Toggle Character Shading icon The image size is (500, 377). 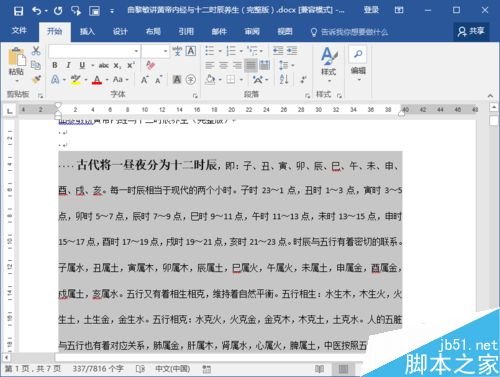point(177,79)
